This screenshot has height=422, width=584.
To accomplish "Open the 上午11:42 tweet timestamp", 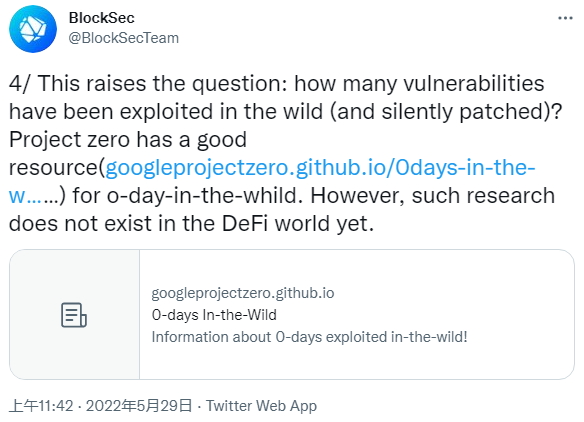I will 41,406.
